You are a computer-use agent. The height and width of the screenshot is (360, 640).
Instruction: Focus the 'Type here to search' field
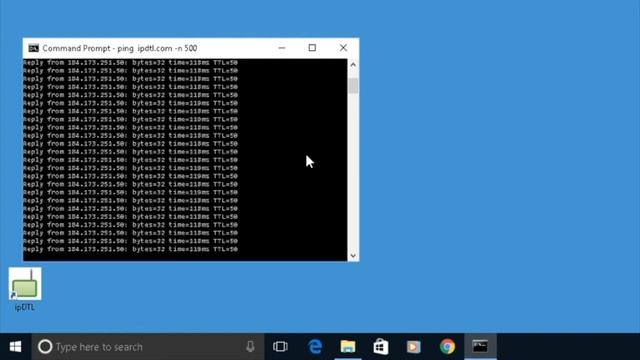point(148,347)
